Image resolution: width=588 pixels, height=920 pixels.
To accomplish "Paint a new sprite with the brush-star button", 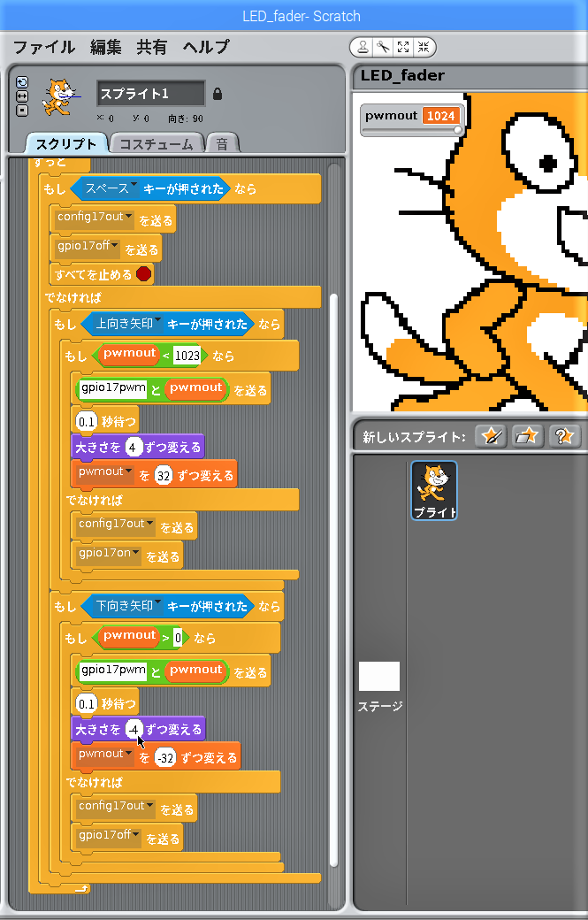I will coord(491,436).
